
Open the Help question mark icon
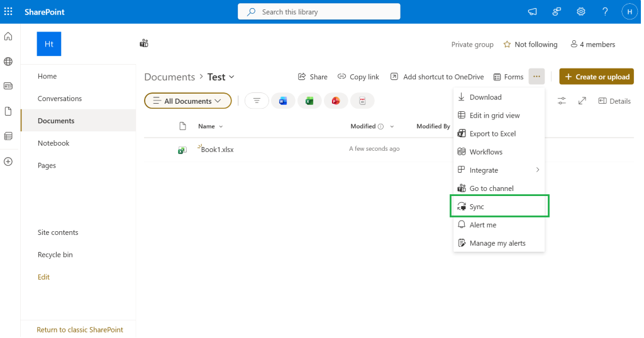tap(605, 12)
